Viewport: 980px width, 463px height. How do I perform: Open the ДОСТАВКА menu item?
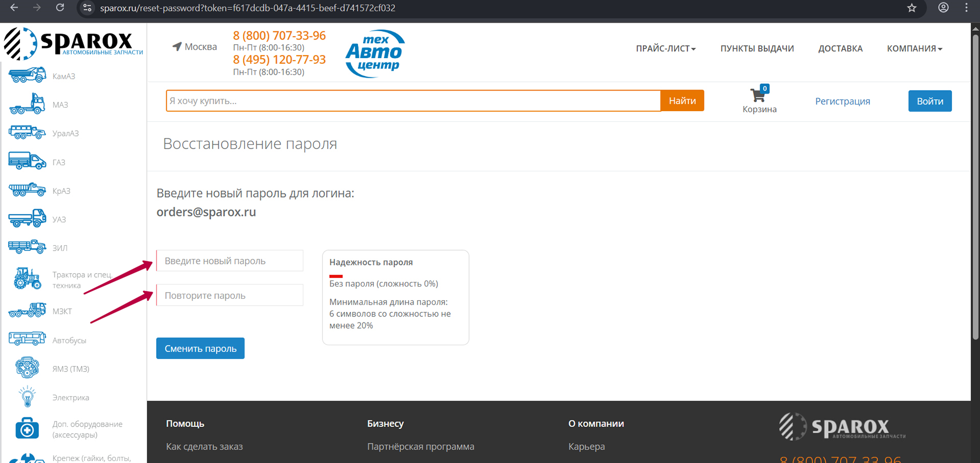[840, 48]
